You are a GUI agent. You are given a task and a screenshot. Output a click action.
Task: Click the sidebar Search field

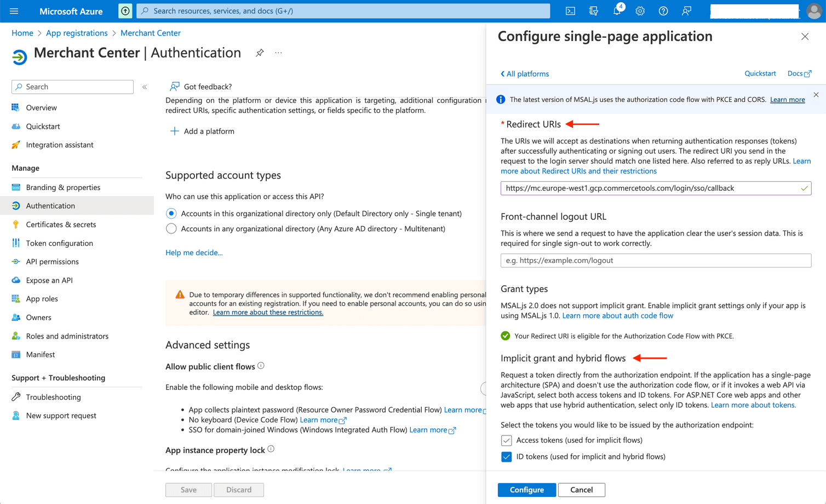point(72,87)
